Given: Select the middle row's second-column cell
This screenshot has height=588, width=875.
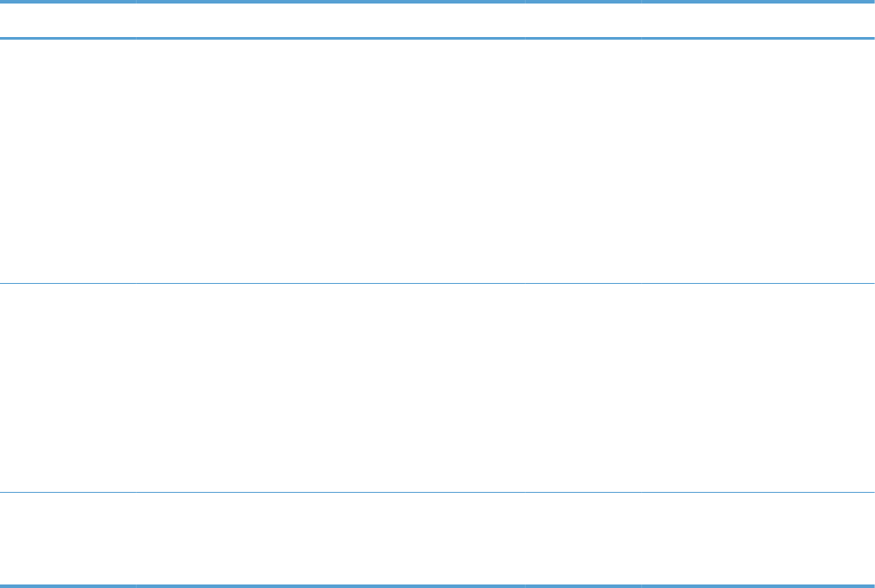Looking at the screenshot, I should click(x=331, y=388).
